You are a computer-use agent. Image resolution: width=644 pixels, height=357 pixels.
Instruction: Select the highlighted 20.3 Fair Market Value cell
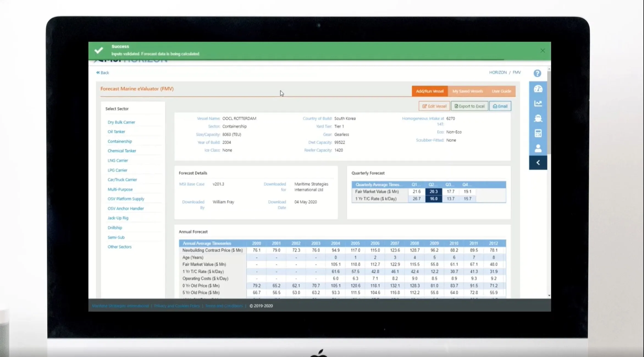433,192
